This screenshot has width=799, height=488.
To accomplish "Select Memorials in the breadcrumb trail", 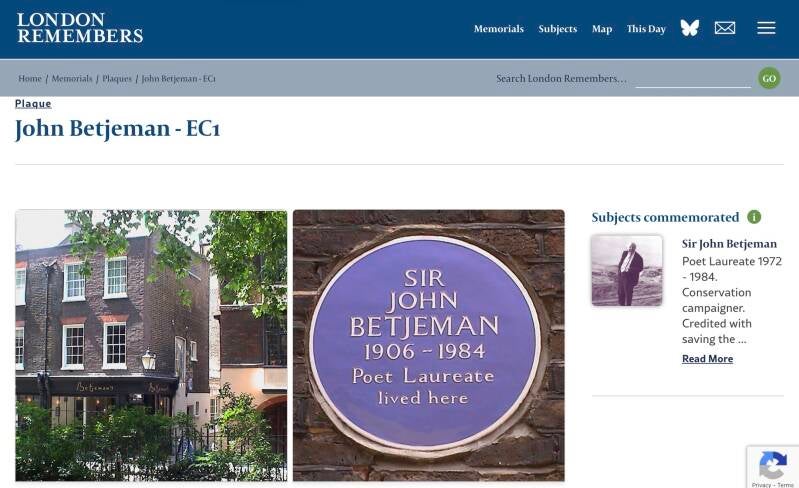I will (72, 78).
